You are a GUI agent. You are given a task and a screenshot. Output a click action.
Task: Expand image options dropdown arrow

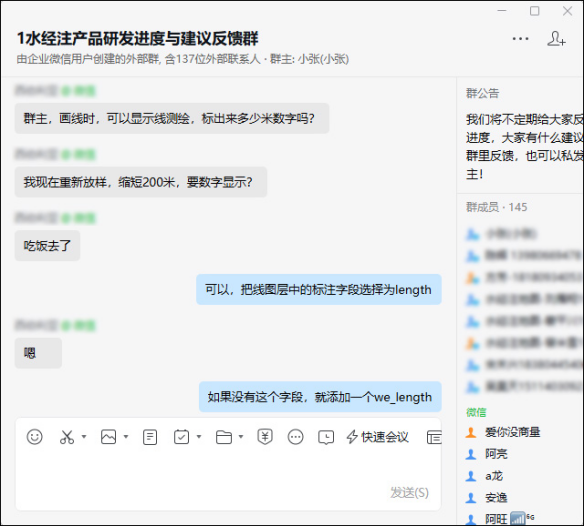point(126,436)
